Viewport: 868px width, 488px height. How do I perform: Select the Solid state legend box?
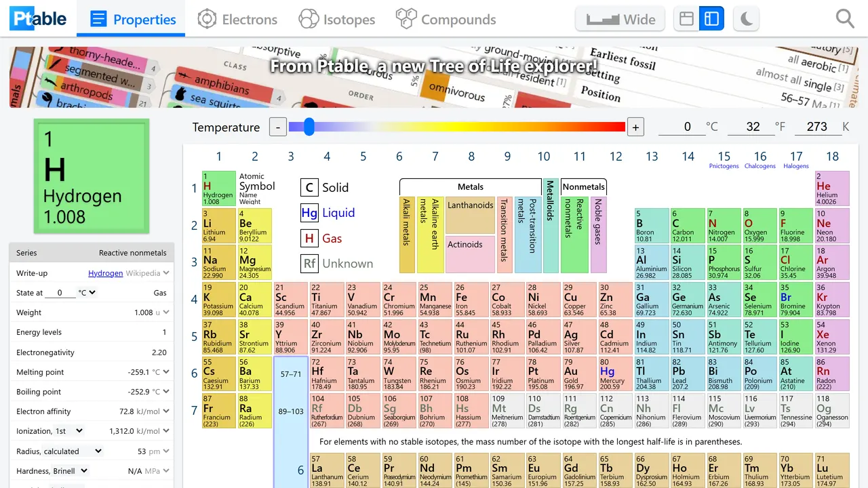coord(309,188)
